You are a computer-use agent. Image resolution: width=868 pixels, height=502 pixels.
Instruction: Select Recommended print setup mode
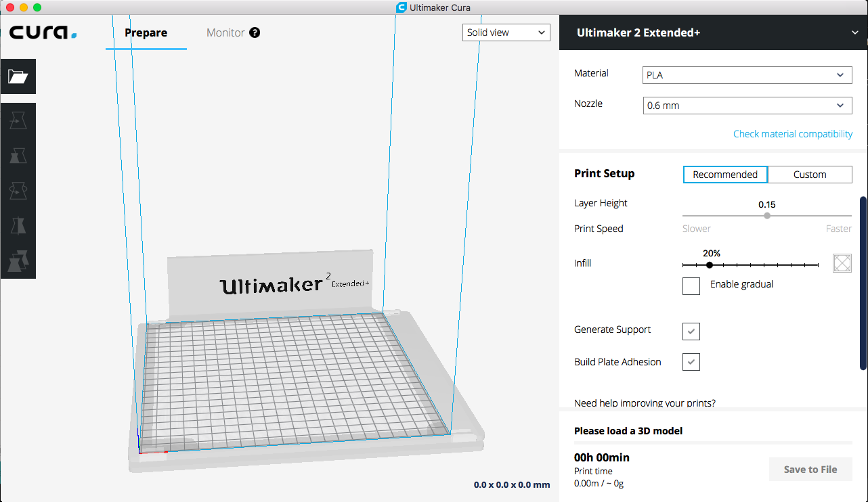[x=725, y=175]
